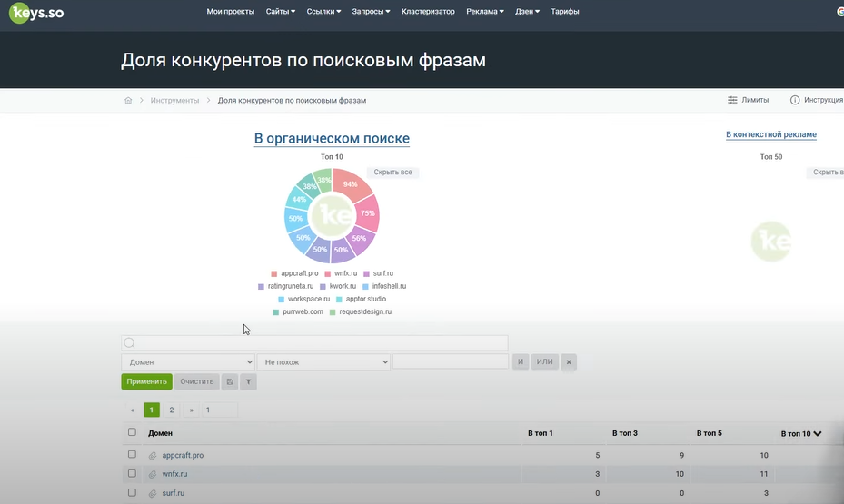Click the 44% light-blue donut segment

299,200
